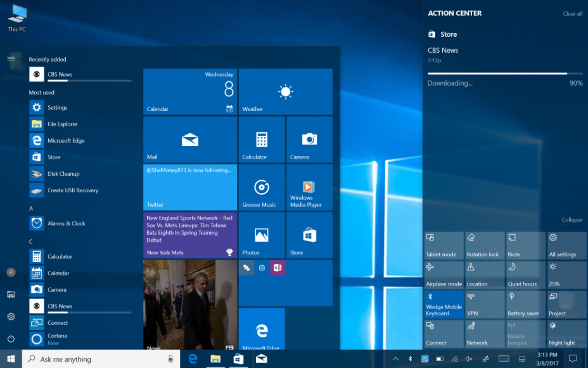This screenshot has height=368, width=588.
Task: Select Alarms & Clock in app list
Action: pos(66,224)
